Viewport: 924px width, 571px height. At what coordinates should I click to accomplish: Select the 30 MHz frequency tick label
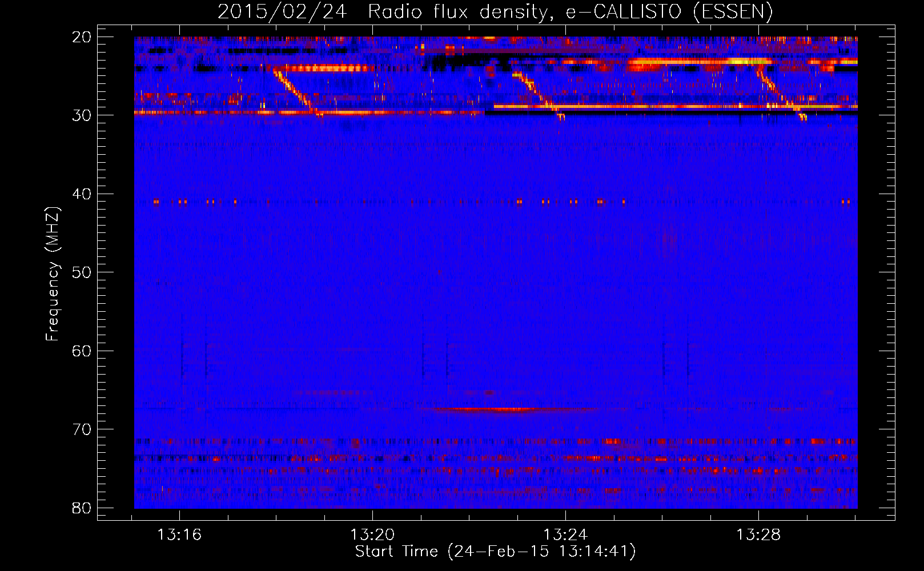click(x=82, y=115)
